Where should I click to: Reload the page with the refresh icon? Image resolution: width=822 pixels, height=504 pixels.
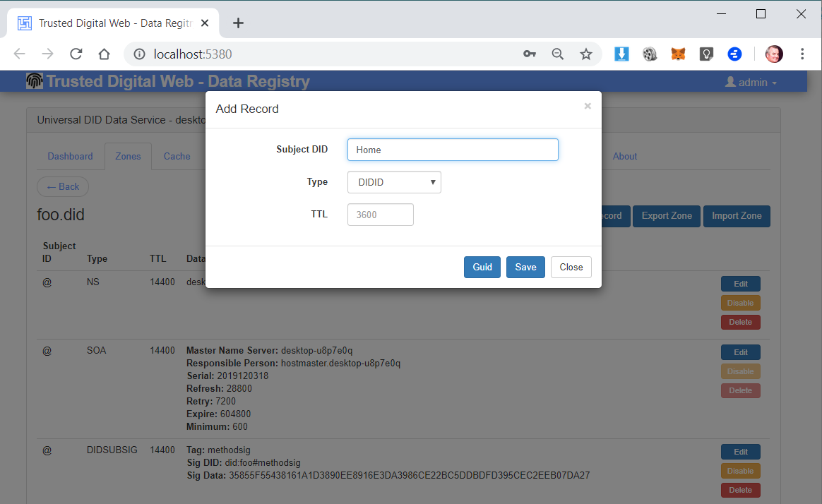(76, 54)
